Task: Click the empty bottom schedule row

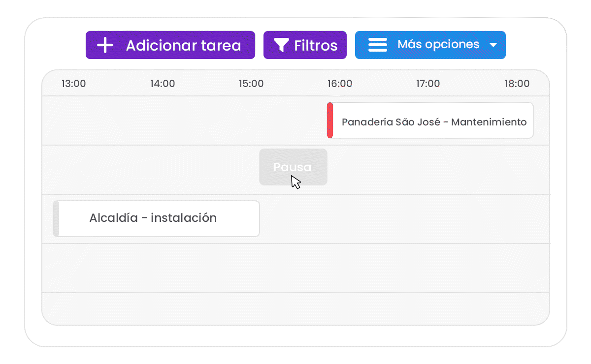Action: tap(295, 308)
